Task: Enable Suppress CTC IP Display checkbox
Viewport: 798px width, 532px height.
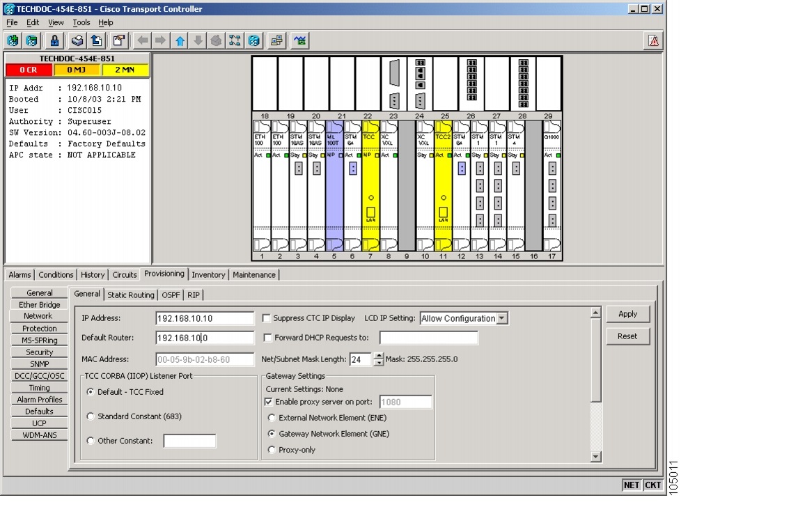Action: click(x=266, y=318)
